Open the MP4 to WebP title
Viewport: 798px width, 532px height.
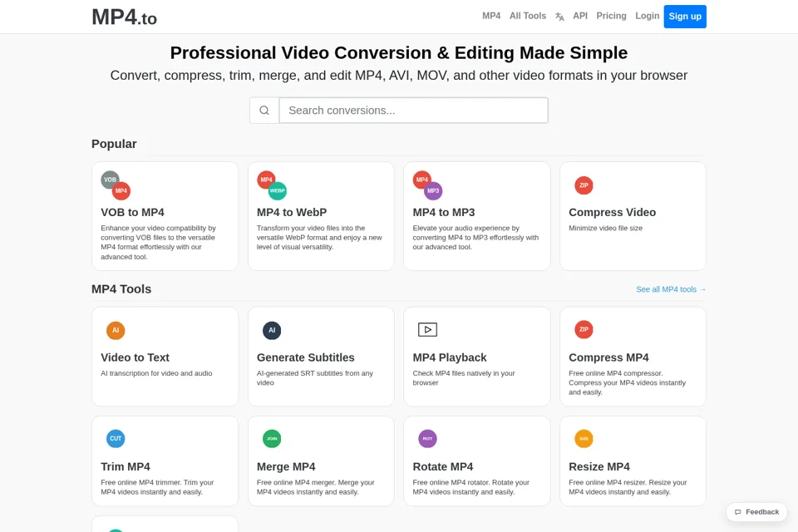tap(292, 212)
